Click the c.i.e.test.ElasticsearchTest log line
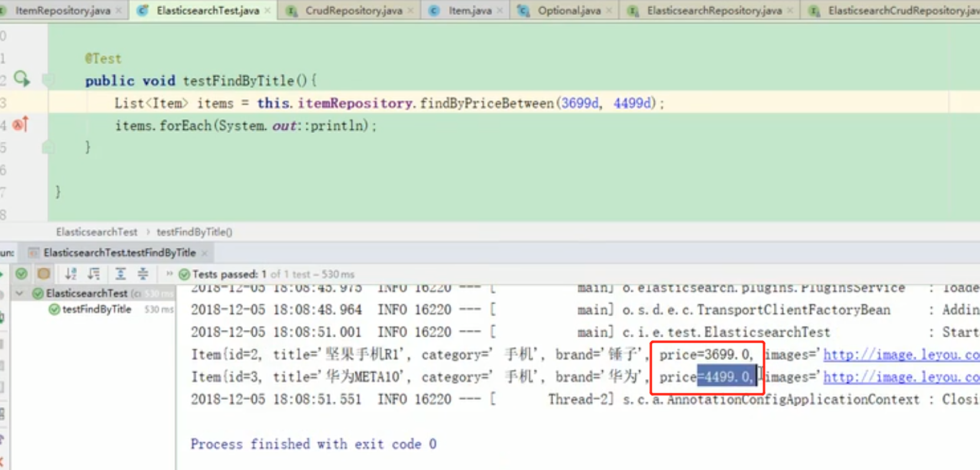 tap(585, 332)
